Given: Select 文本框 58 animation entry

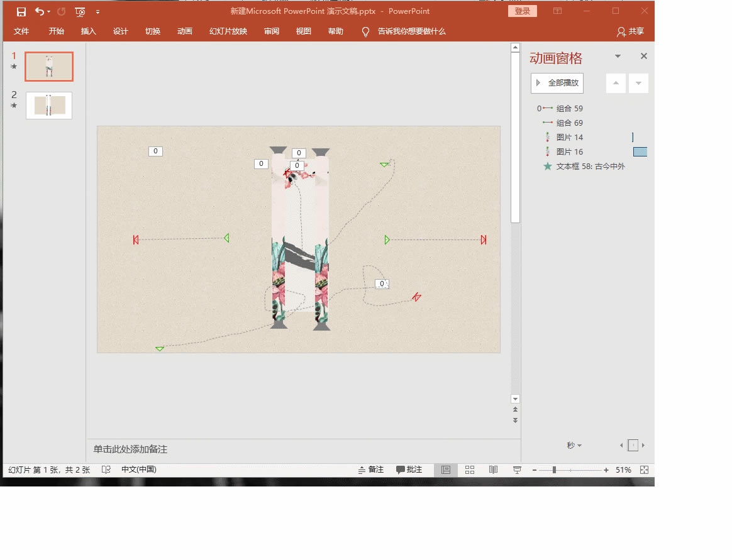Looking at the screenshot, I should (590, 167).
